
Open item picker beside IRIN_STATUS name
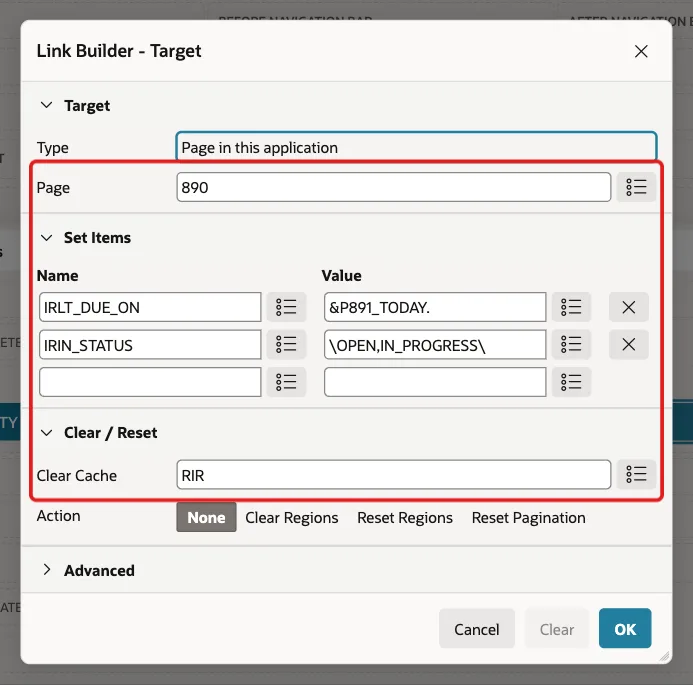pos(286,344)
